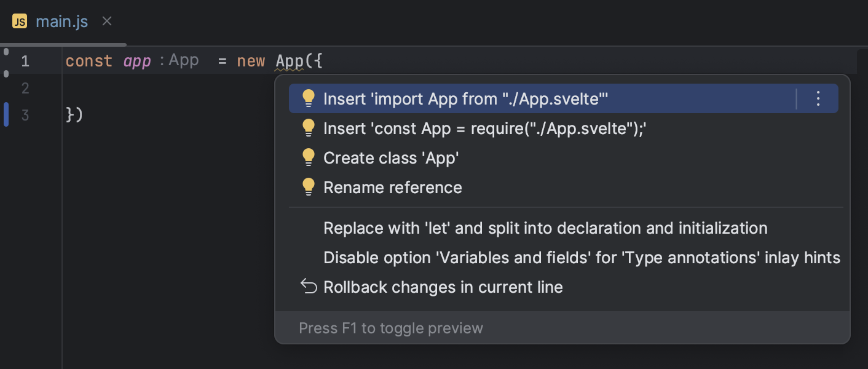This screenshot has width=868, height=369.
Task: Click Replace with 'let' and split option
Action: coord(546,228)
